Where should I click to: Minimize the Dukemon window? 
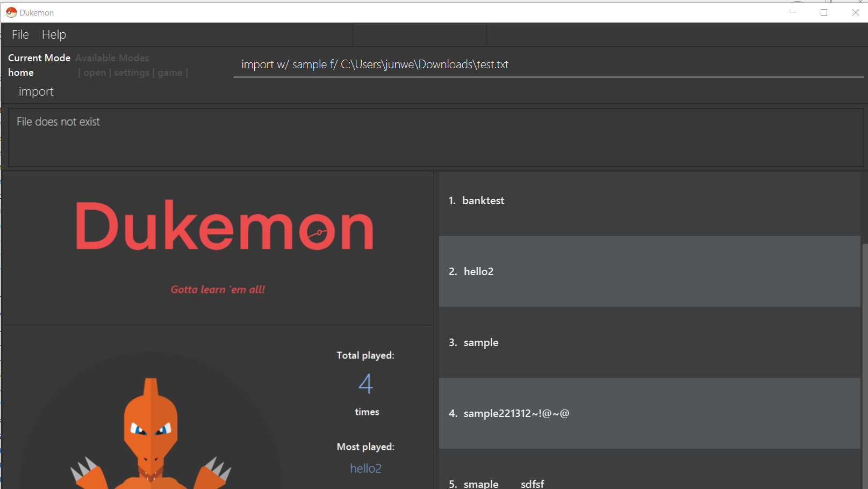[793, 12]
